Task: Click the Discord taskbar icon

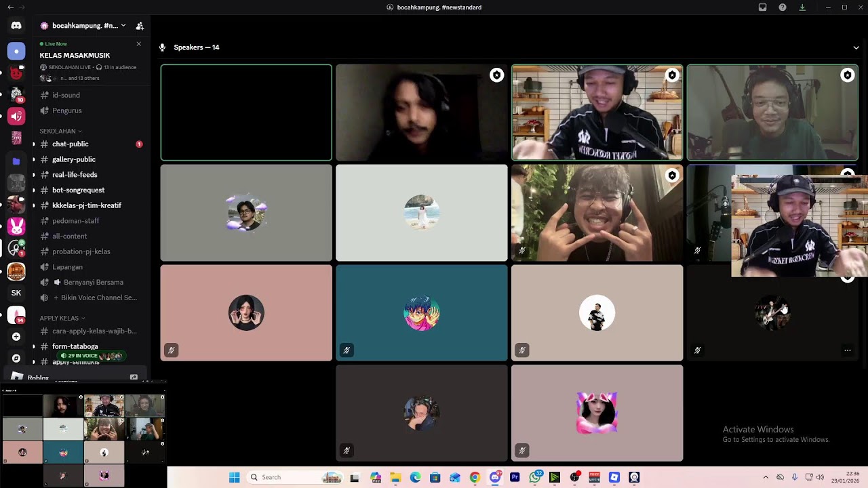Action: click(x=495, y=477)
